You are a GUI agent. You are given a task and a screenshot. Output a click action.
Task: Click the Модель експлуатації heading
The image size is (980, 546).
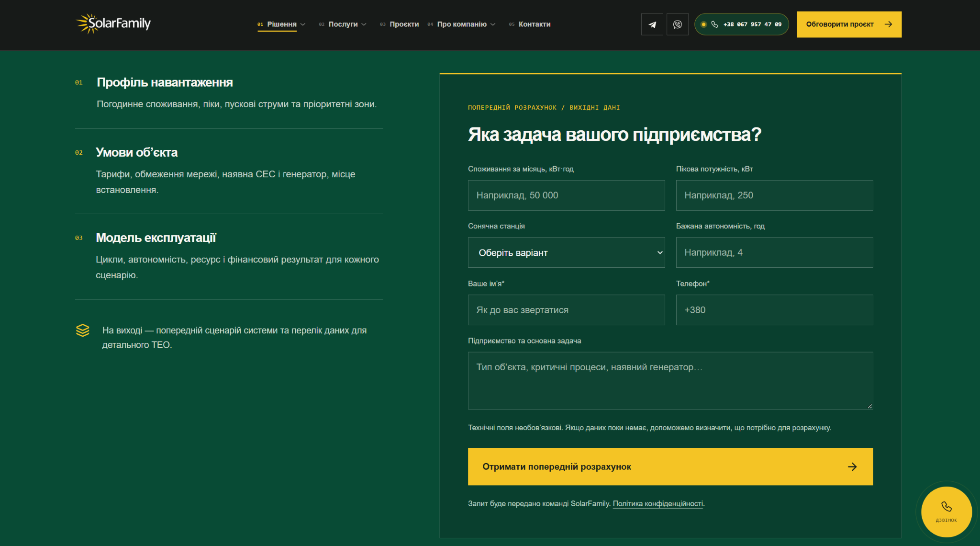(156, 238)
